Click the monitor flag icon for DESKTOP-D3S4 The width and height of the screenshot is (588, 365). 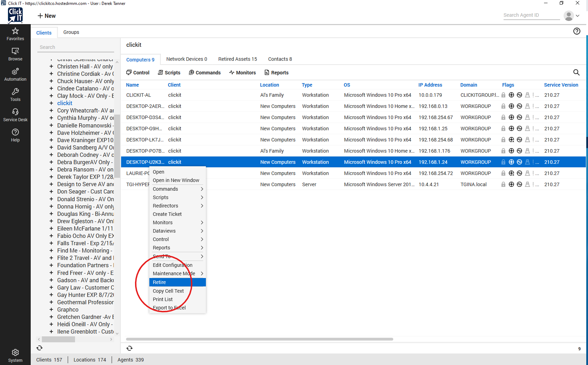coord(519,117)
